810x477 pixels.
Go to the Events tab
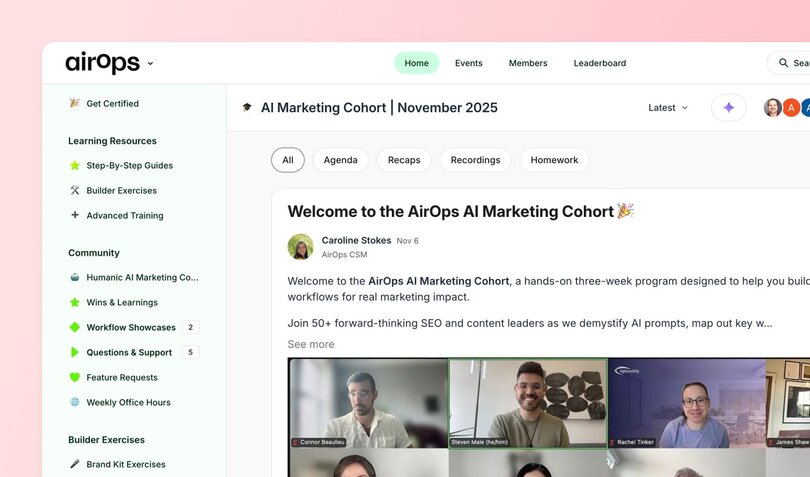469,63
